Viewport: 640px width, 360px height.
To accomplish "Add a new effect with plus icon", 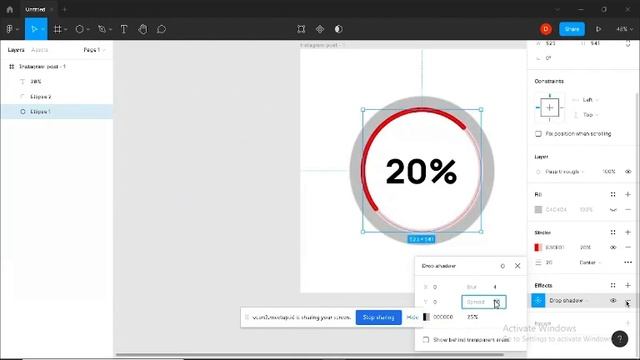I will coord(628,285).
